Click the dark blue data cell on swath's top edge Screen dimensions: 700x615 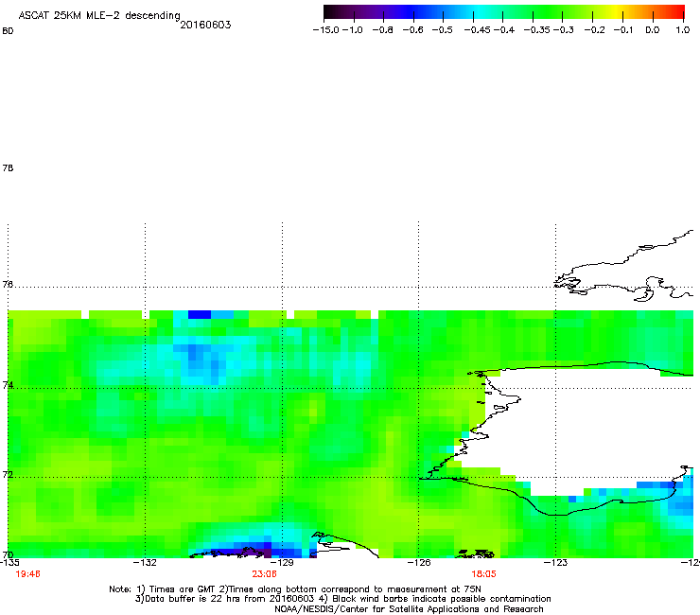(x=199, y=314)
